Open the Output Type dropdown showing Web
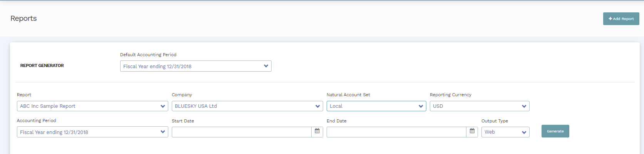Viewport: 644px width, 154px height. point(505,132)
